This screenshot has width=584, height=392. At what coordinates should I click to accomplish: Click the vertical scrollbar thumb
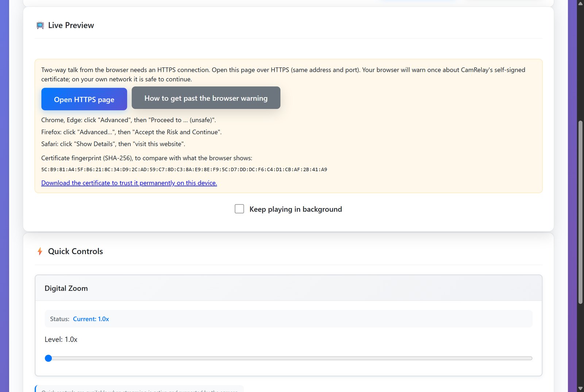pyautogui.click(x=580, y=212)
